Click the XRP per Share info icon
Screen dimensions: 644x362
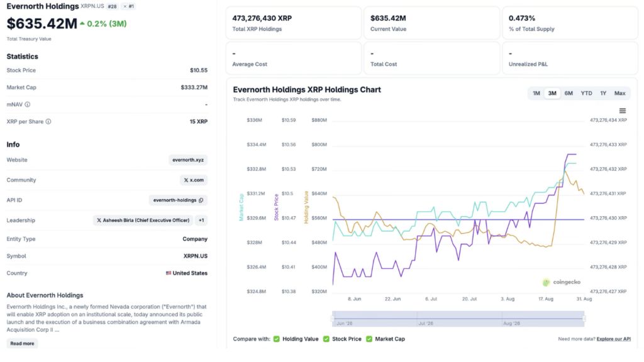click(x=48, y=121)
